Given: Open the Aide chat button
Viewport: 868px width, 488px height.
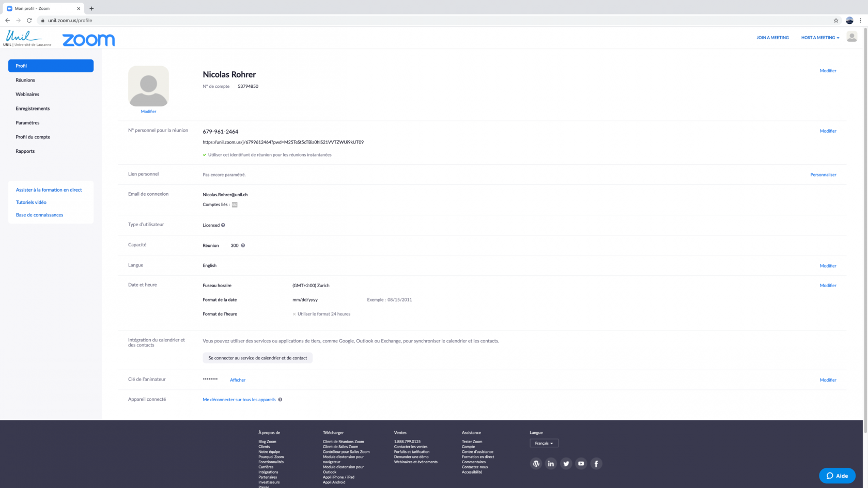Looking at the screenshot, I should pos(837,476).
